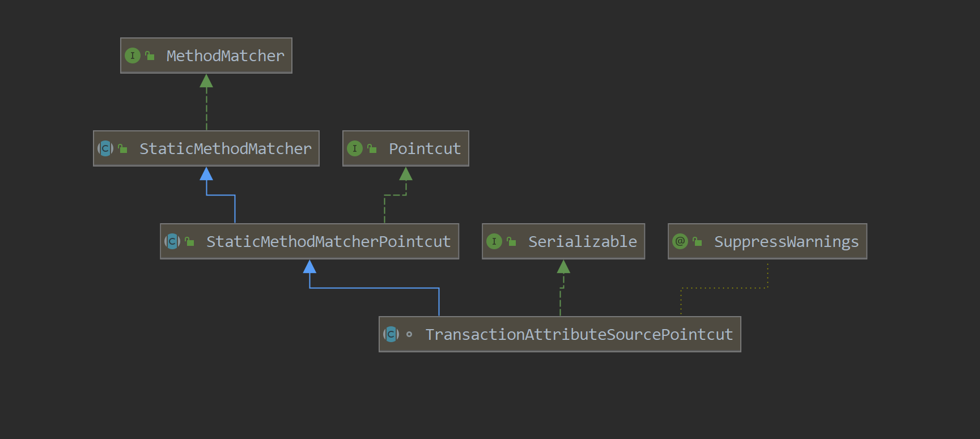The image size is (980, 439).
Task: Click the public lock icon on SuppressWarnings
Action: point(697,241)
